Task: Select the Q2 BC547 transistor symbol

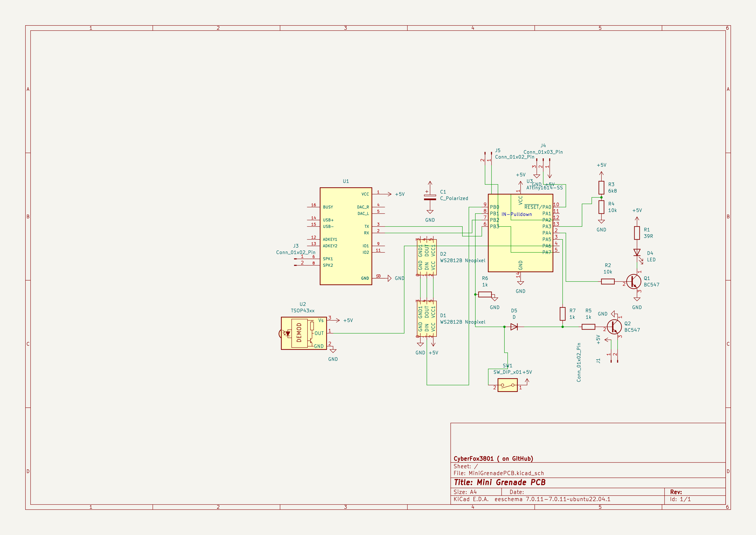Action: (x=614, y=327)
